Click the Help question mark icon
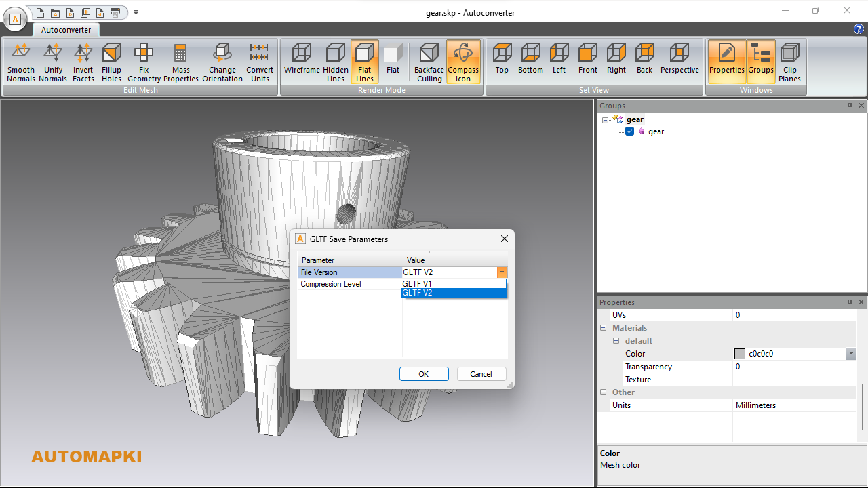Screen dimensions: 868x488 859,29
